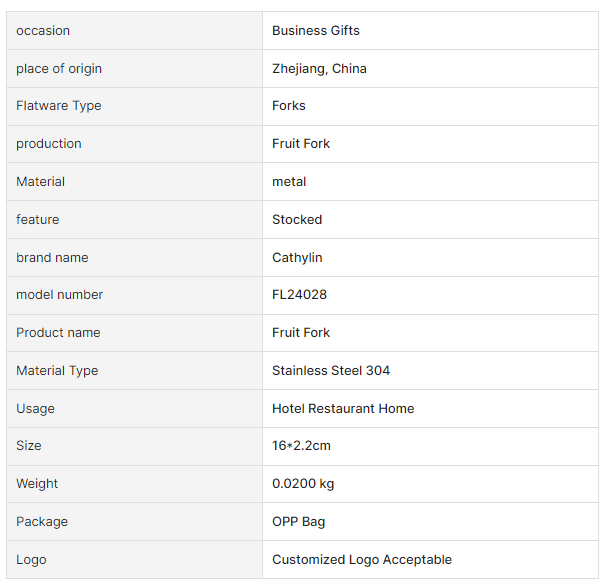Click the 'Product name' label cell

[x=58, y=333]
